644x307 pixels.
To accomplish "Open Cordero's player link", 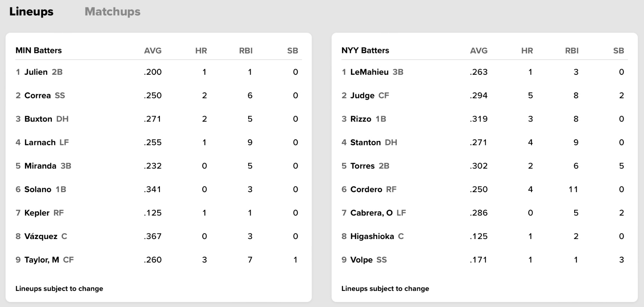I will [366, 189].
